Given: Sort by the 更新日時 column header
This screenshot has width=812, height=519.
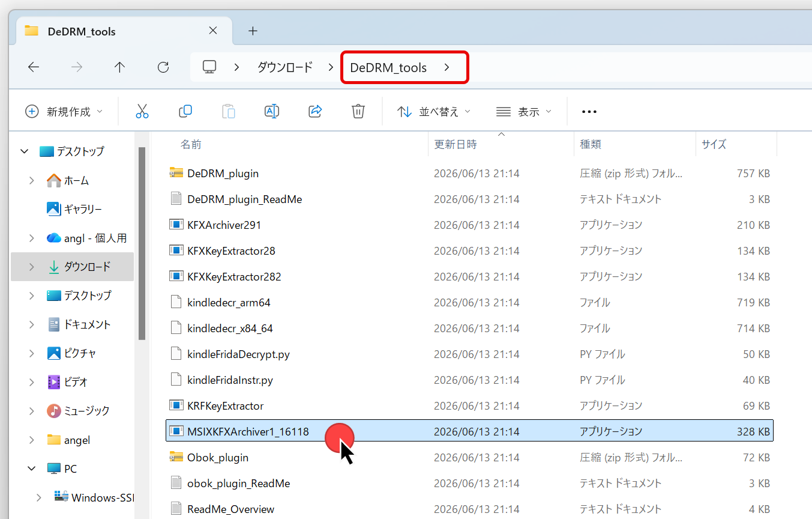Looking at the screenshot, I should coord(456,144).
